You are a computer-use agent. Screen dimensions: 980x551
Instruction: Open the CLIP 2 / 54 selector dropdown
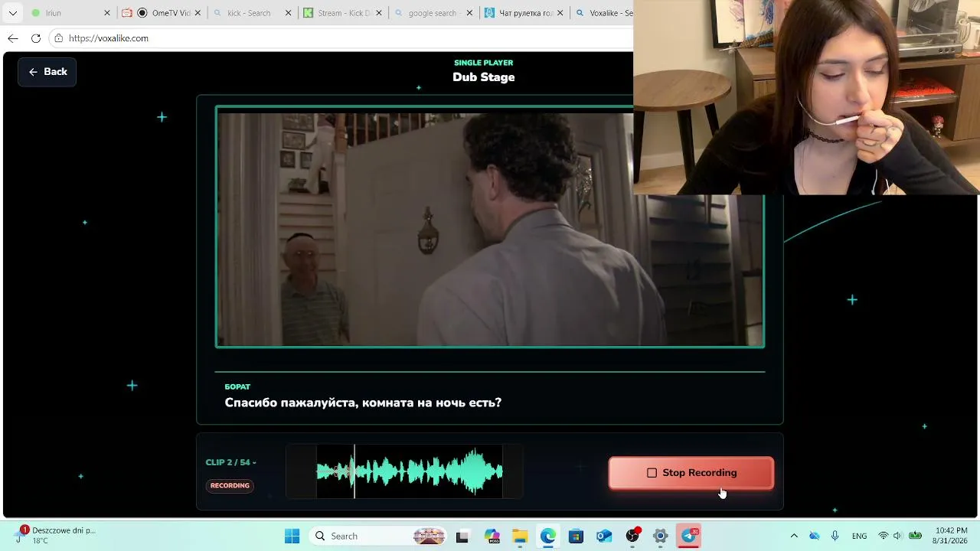pyautogui.click(x=230, y=462)
